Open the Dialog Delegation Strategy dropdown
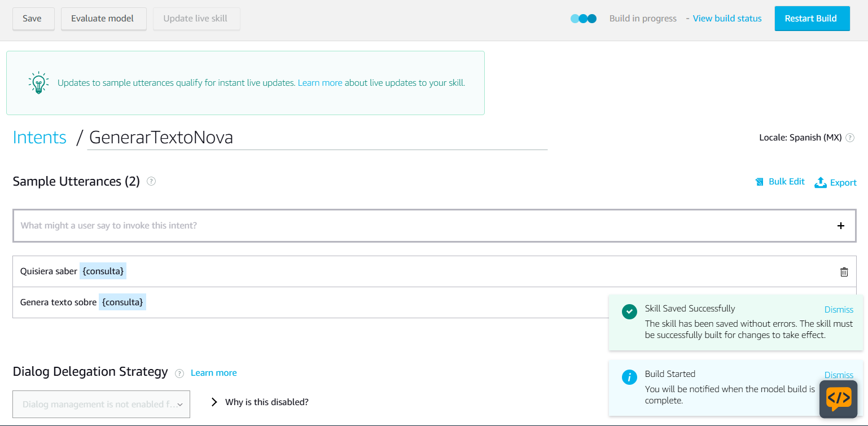868x426 pixels. coord(101,405)
